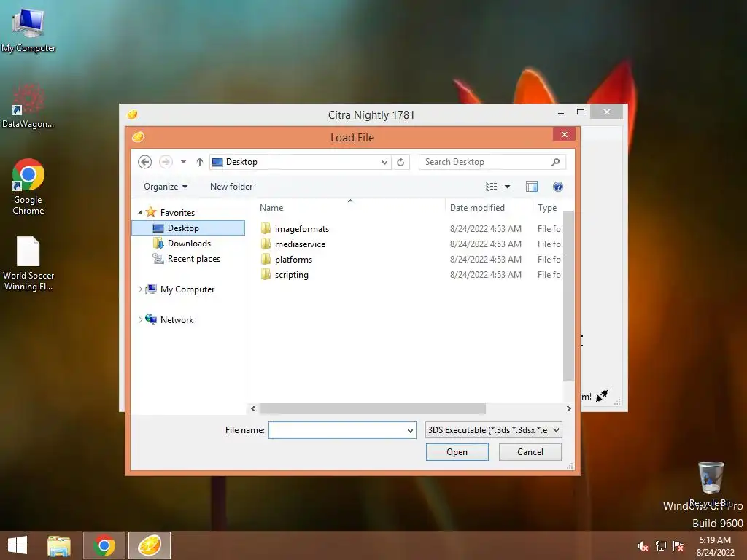Cancel the Load File dialog
747x560 pixels.
click(x=530, y=452)
